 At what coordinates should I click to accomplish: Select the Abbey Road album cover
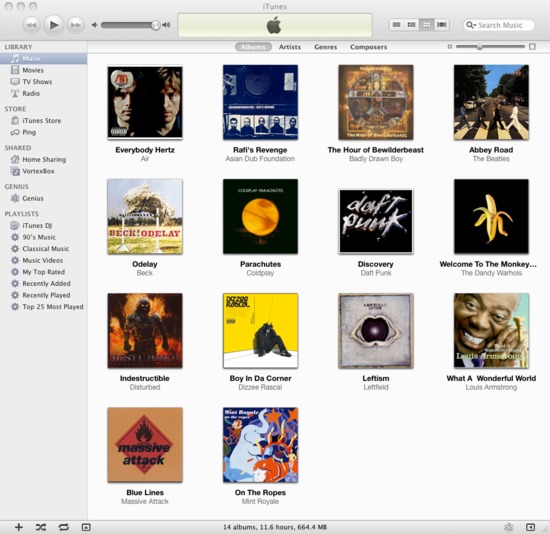point(491,102)
